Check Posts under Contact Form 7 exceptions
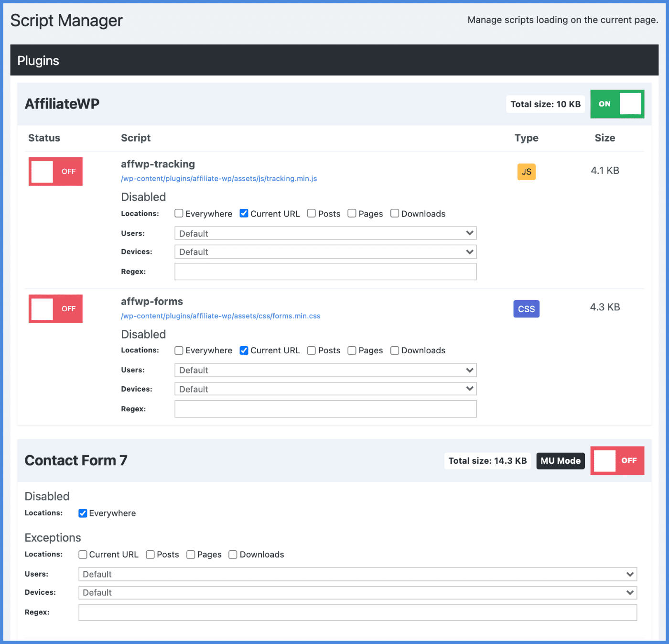Image resolution: width=669 pixels, height=644 pixels. (151, 555)
